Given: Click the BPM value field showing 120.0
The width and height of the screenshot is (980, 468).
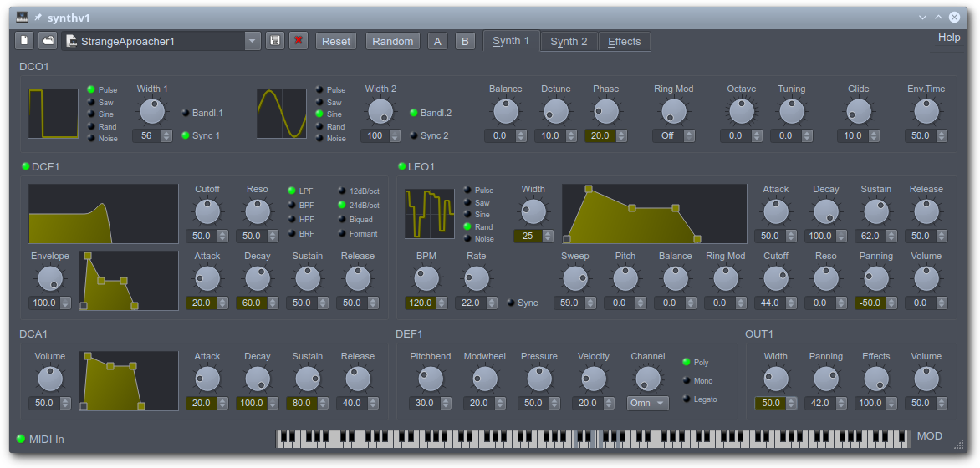Looking at the screenshot, I should click(421, 303).
